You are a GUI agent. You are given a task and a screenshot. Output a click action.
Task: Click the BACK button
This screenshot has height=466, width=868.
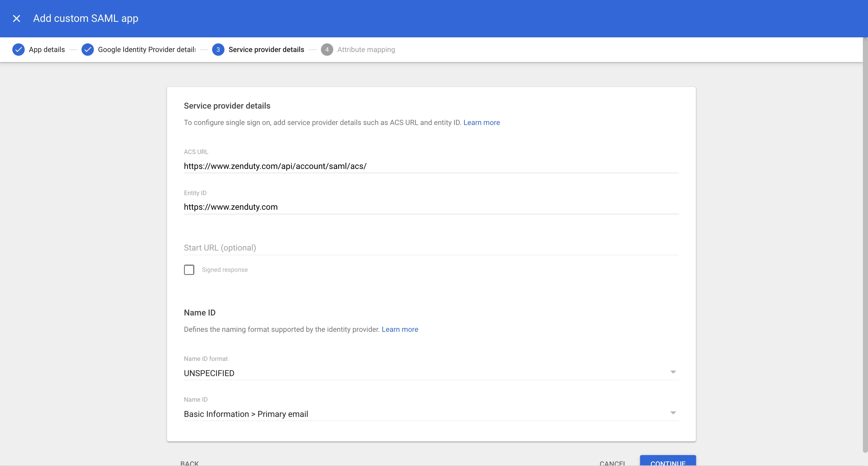click(x=189, y=463)
